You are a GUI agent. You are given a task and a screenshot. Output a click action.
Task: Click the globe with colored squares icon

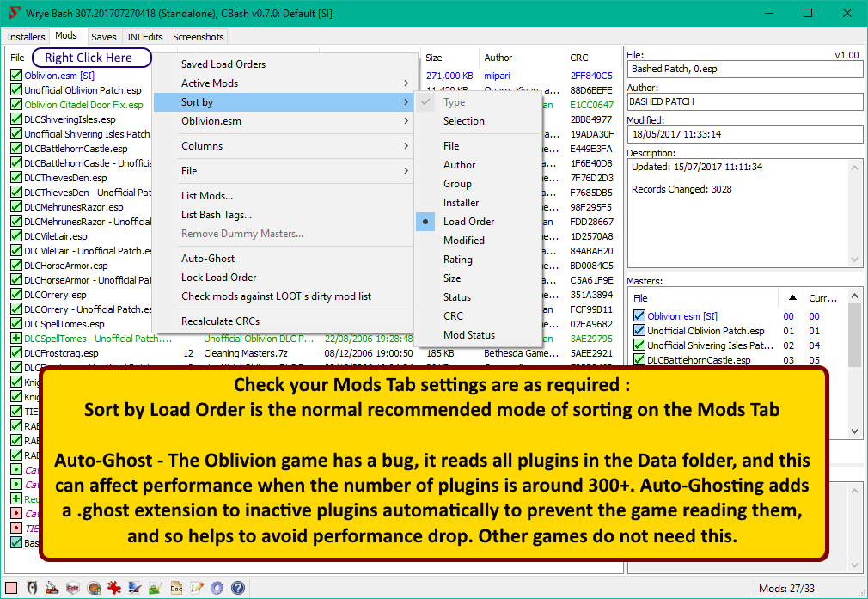[94, 588]
